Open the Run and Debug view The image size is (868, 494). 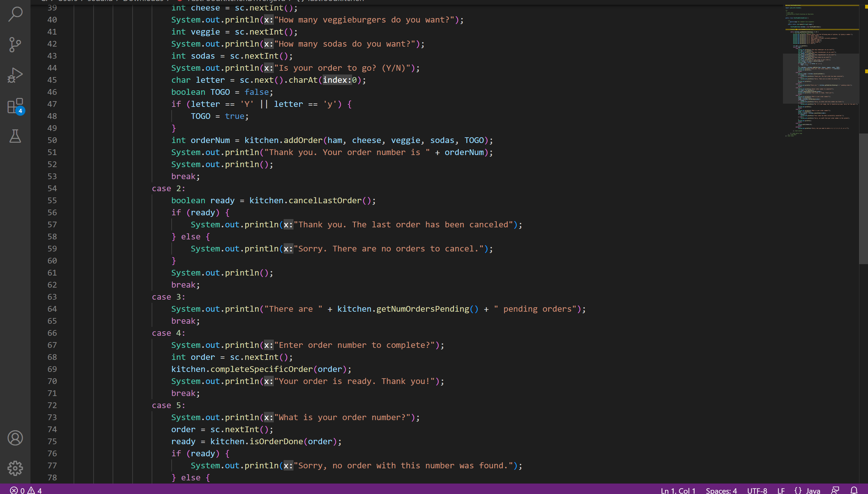click(x=15, y=75)
